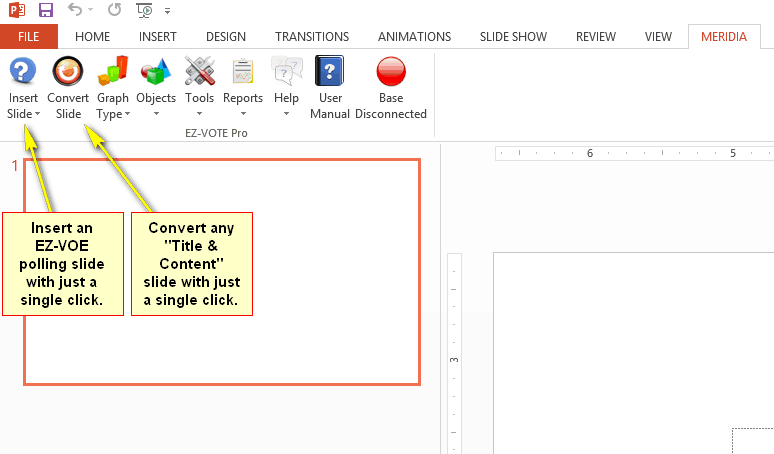Viewport: 774px width, 454px height.
Task: Select the MERIDIA ribbon tab
Action: coord(724,37)
